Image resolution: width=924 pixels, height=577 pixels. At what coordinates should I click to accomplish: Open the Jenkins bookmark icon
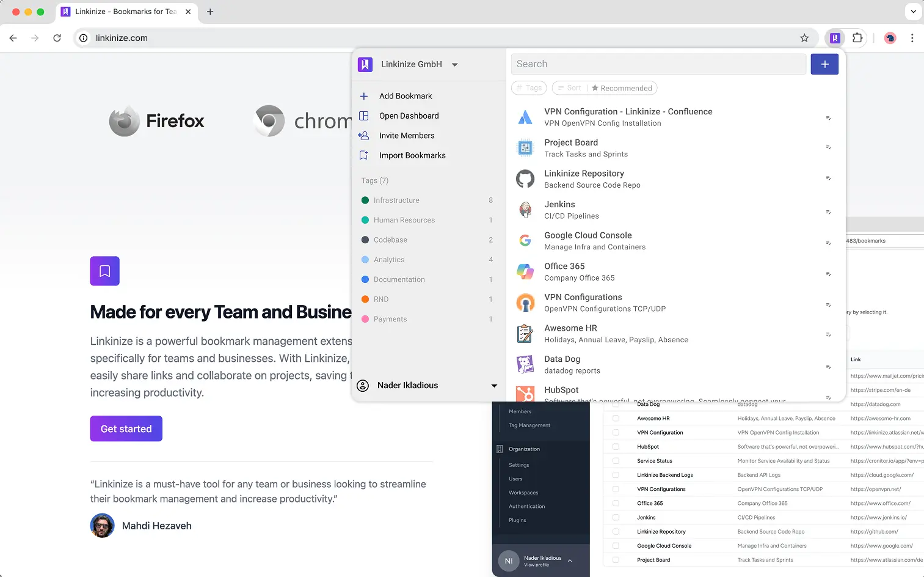pyautogui.click(x=525, y=210)
